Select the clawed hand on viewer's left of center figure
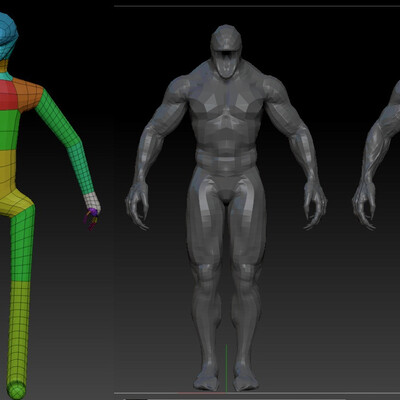The height and width of the screenshot is (400, 400). [137, 205]
